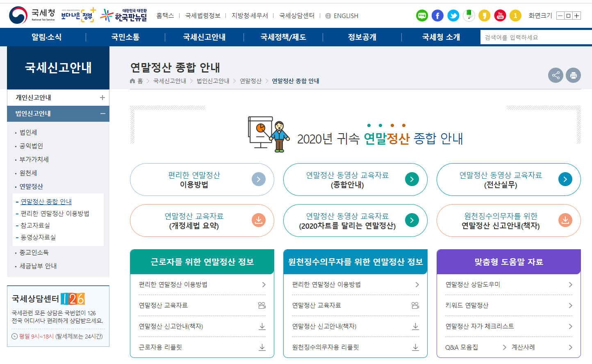The height and width of the screenshot is (364, 592).
Task: Click the 국세상담센터 top link
Action: click(x=297, y=16)
